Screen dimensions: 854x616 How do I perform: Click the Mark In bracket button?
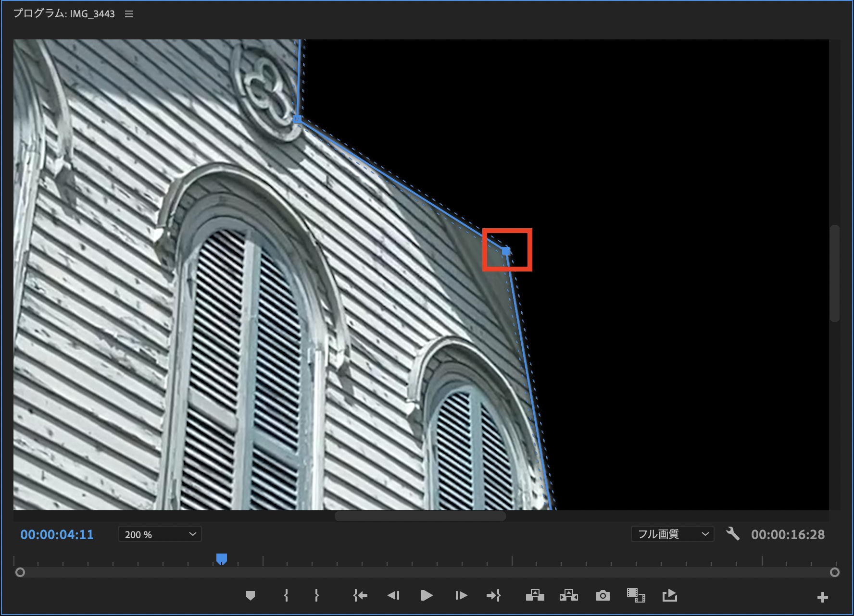[x=286, y=596]
